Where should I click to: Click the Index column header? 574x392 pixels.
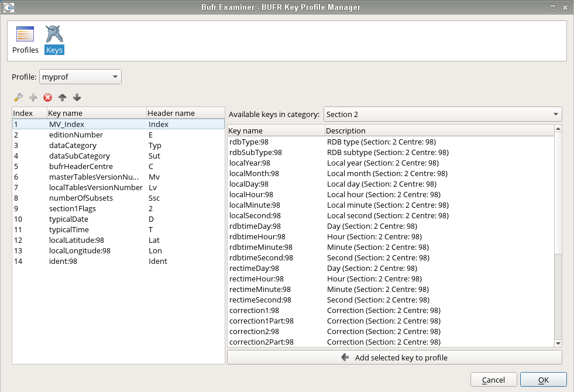pyautogui.click(x=29, y=113)
